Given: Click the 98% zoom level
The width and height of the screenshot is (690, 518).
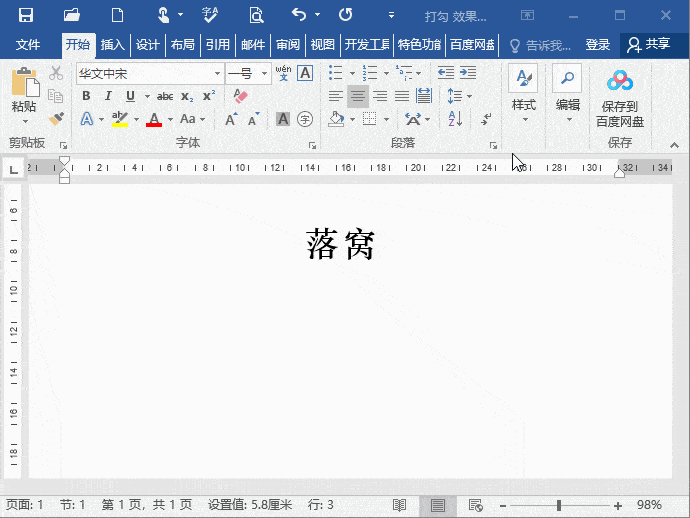Looking at the screenshot, I should click(649, 505).
